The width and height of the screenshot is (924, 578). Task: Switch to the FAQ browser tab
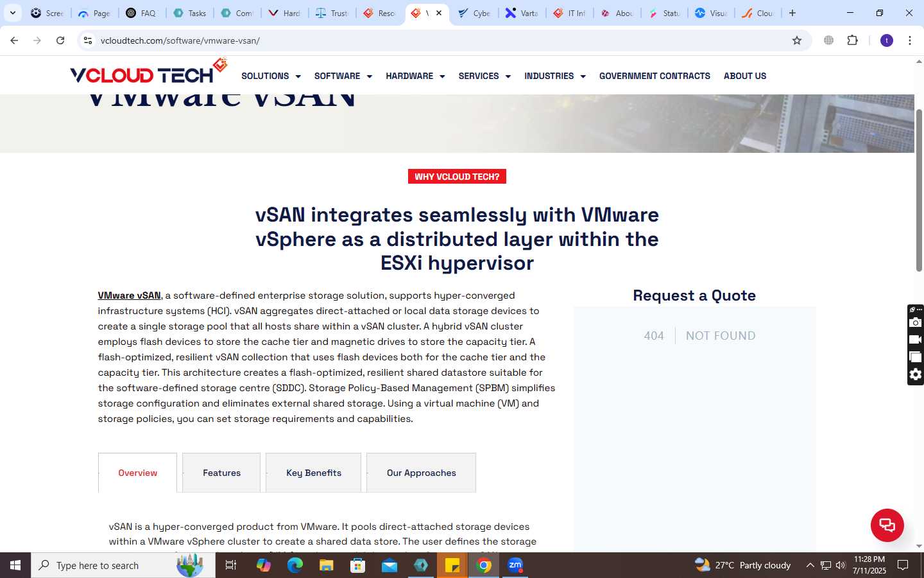142,13
